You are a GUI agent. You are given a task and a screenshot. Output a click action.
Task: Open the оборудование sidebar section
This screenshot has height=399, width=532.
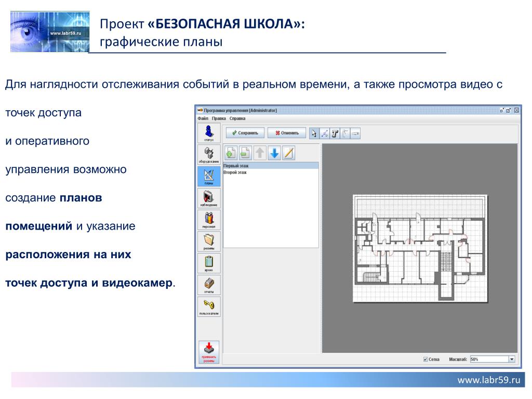(209, 155)
